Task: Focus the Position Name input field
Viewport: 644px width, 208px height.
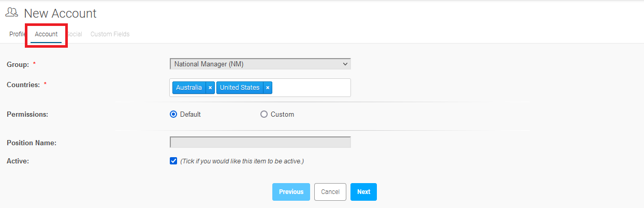Action: click(260, 142)
